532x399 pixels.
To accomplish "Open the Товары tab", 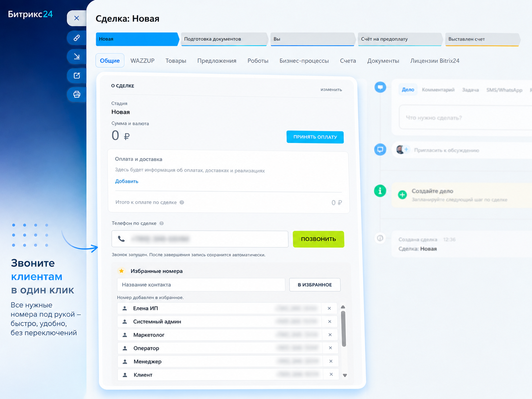I will [176, 61].
